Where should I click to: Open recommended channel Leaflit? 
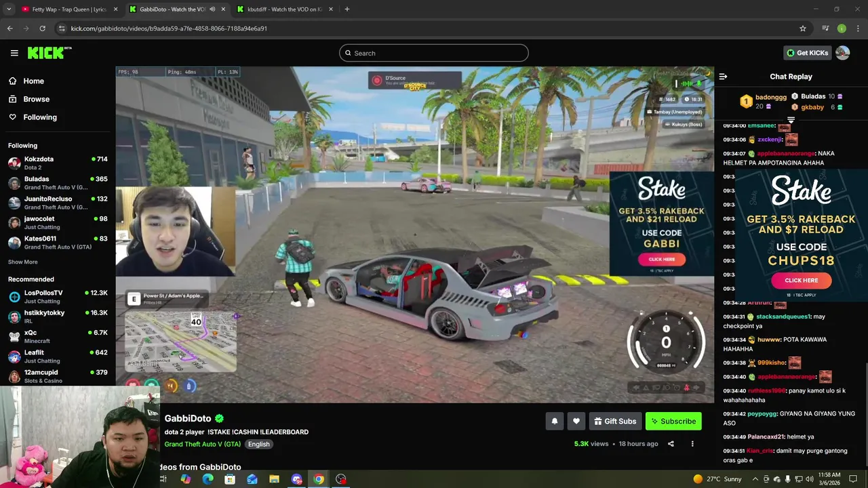58,357
